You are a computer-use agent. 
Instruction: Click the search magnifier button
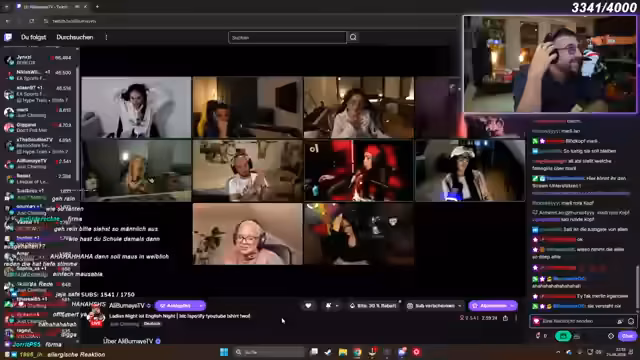click(353, 37)
